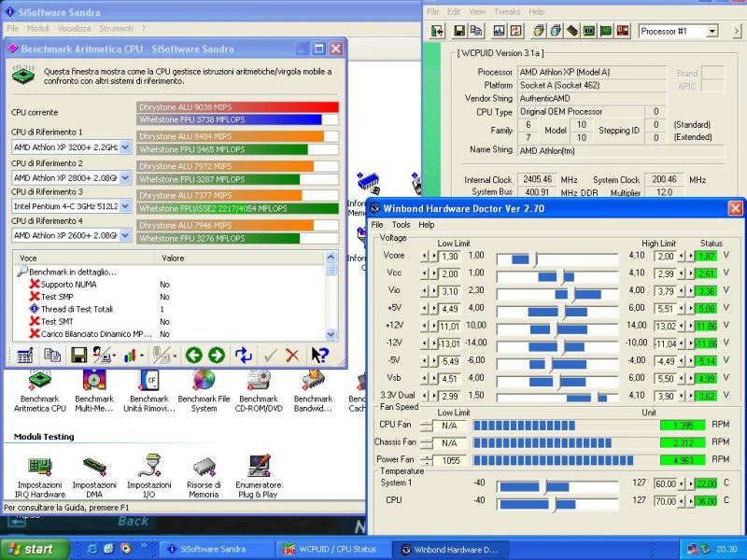This screenshot has width=747, height=560.
Task: Switch to WCPUID / CPU Status taskbar button
Action: [x=334, y=549]
